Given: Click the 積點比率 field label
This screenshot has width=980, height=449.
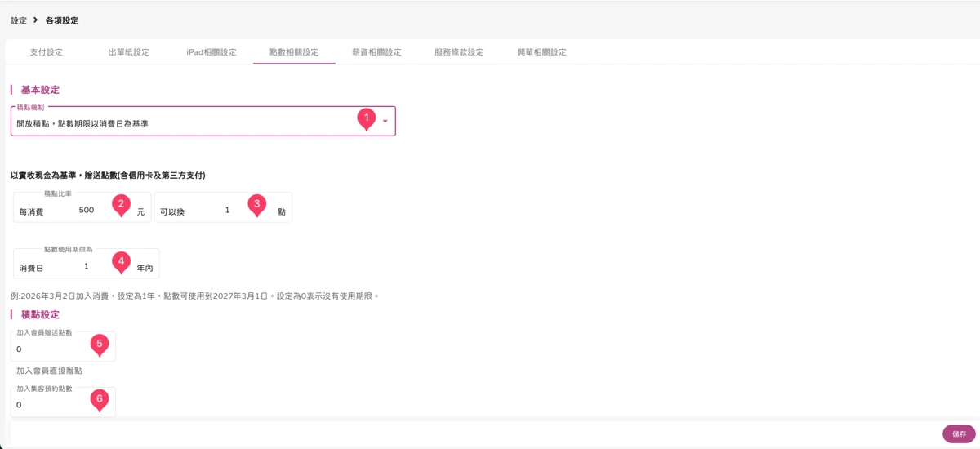Looking at the screenshot, I should 58,193.
